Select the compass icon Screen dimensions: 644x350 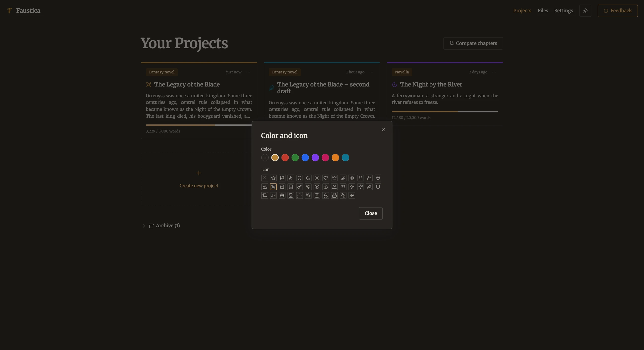coord(317,187)
